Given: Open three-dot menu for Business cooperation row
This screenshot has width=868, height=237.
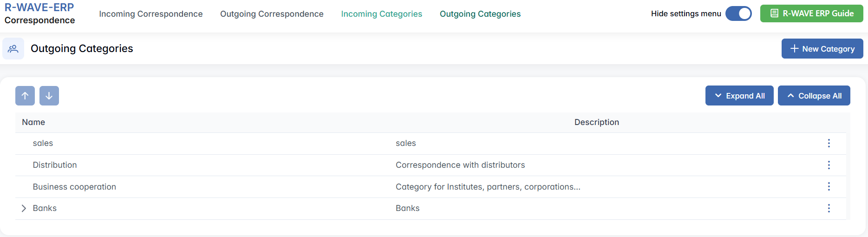Looking at the screenshot, I should [829, 186].
